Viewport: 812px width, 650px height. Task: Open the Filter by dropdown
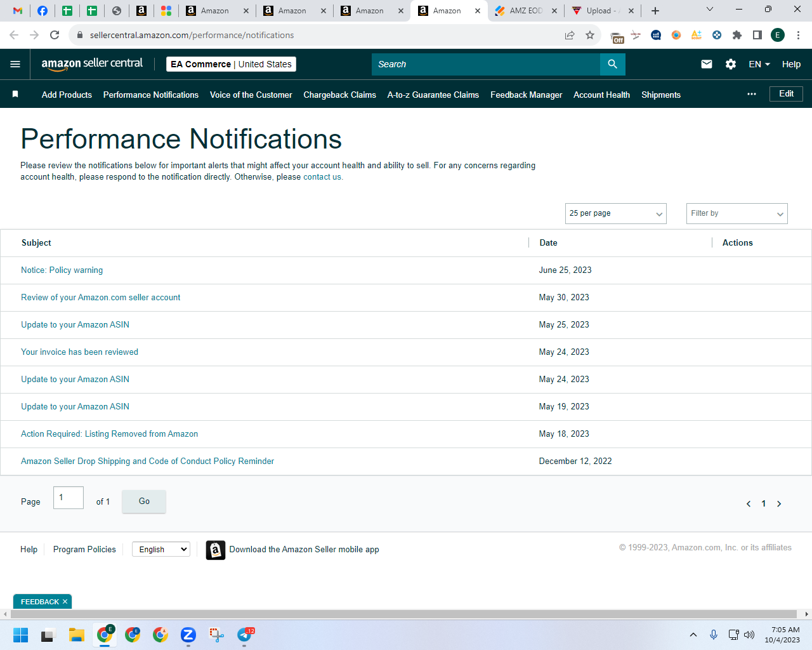[x=737, y=213]
